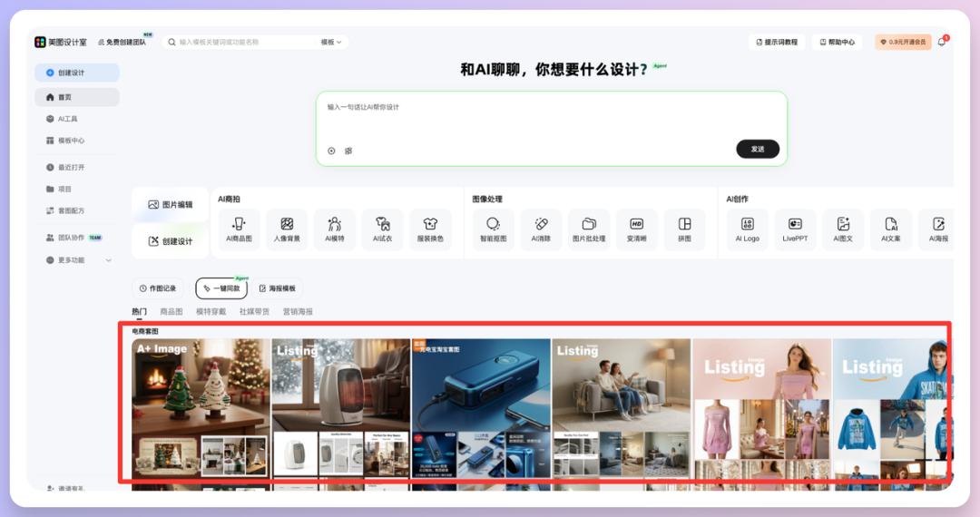The image size is (980, 517).
Task: Expand the 模板 search type dropdown
Action: coord(331,42)
